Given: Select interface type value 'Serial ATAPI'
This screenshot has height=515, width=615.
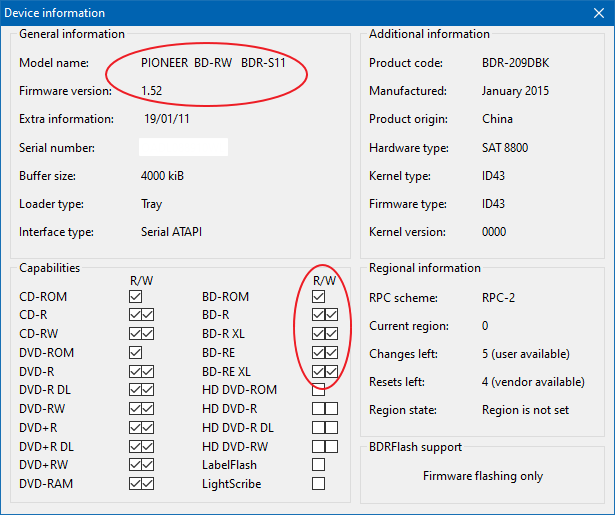Looking at the screenshot, I should pyautogui.click(x=171, y=232).
